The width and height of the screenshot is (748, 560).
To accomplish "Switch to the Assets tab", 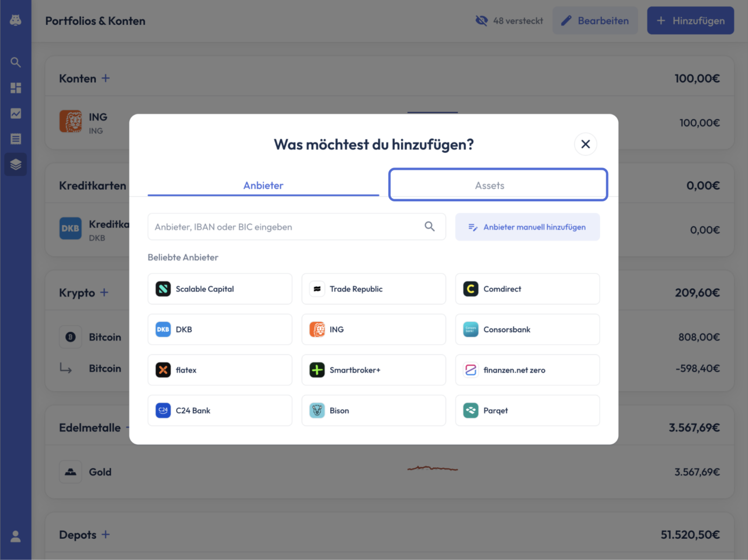I will [498, 185].
